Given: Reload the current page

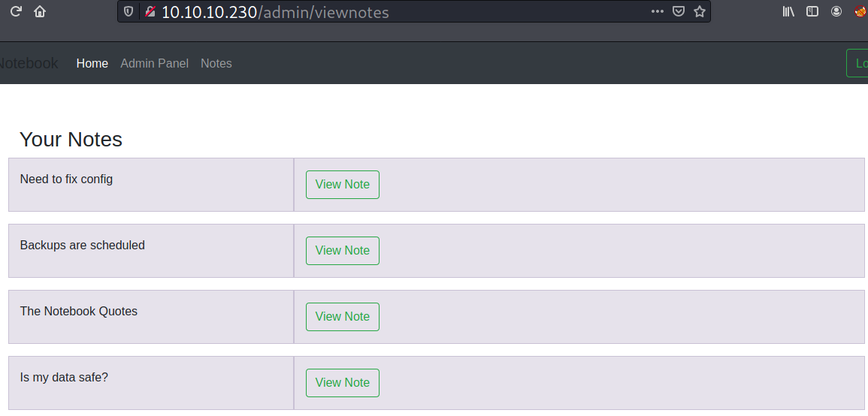Looking at the screenshot, I should coord(16,11).
